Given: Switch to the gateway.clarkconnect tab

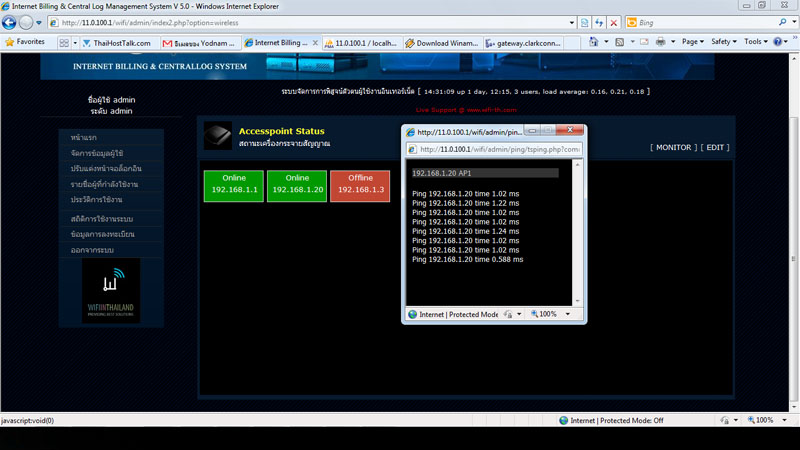Looking at the screenshot, I should [523, 43].
